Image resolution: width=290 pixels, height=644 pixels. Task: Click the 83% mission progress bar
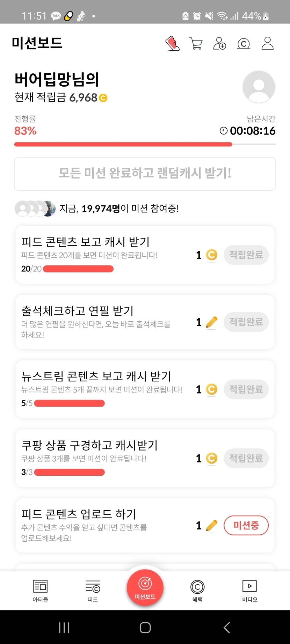(x=145, y=144)
